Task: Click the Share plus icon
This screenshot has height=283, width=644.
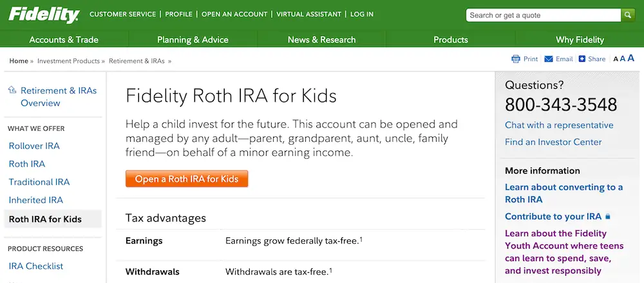Action: point(582,59)
